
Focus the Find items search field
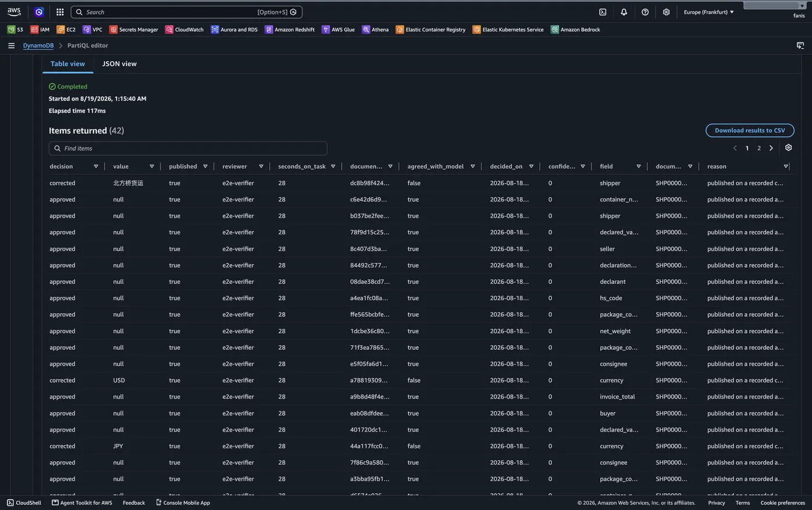(x=188, y=149)
